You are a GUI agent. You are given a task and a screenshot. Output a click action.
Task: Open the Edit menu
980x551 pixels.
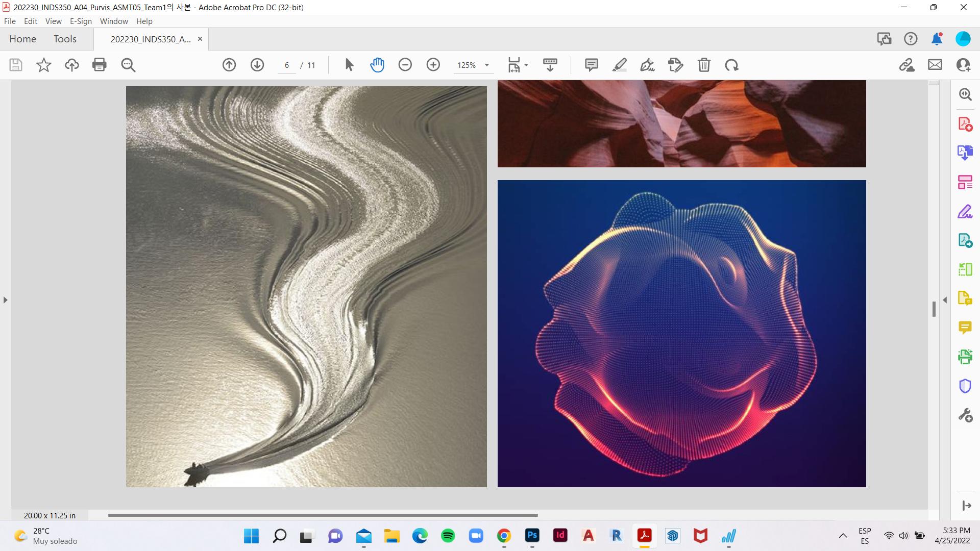pyautogui.click(x=31, y=21)
